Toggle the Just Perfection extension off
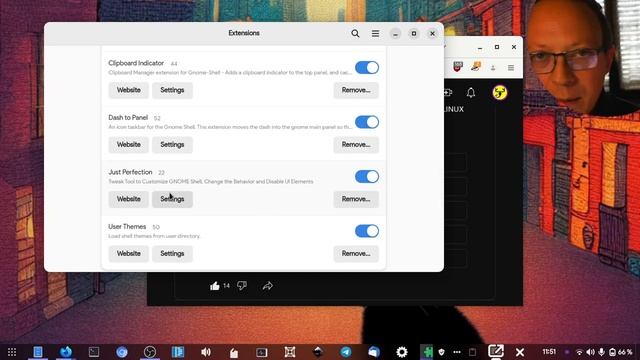The height and width of the screenshot is (360, 640). 367,177
